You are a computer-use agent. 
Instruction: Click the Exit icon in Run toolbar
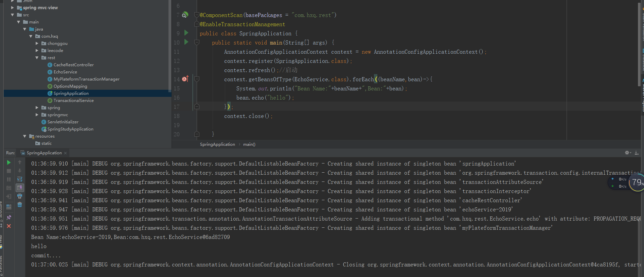[x=9, y=196]
